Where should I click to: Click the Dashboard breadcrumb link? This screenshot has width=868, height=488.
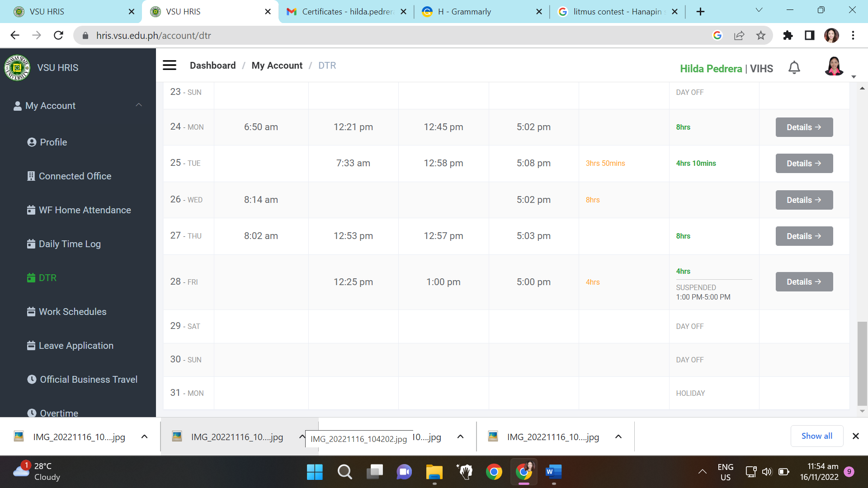(x=212, y=66)
